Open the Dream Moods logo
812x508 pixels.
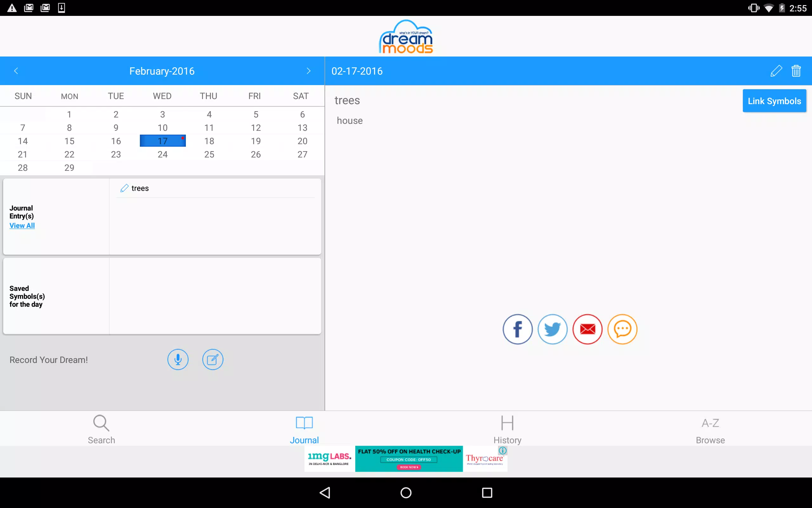click(x=406, y=37)
